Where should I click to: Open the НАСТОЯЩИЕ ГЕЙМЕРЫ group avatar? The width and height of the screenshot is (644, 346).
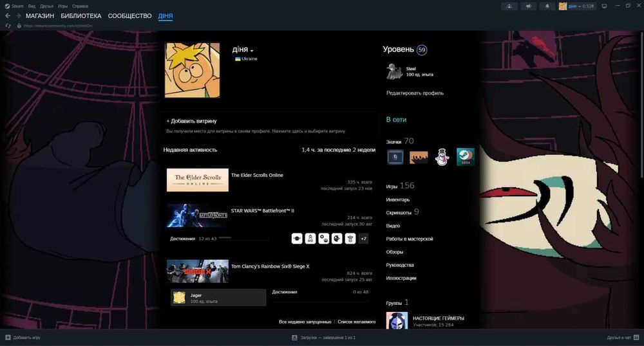point(397,320)
